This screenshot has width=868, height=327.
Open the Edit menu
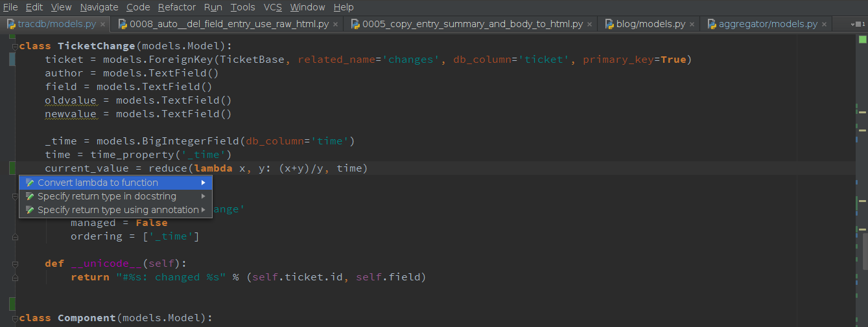(x=34, y=7)
